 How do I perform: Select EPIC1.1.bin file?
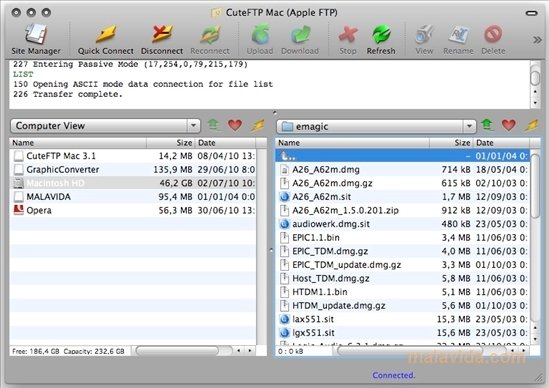pos(403,238)
